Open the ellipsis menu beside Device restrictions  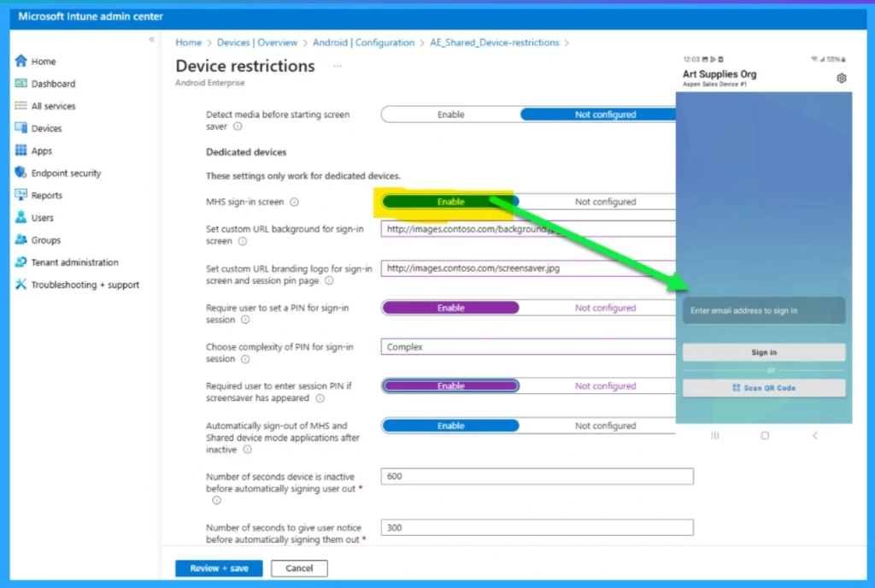(x=337, y=66)
